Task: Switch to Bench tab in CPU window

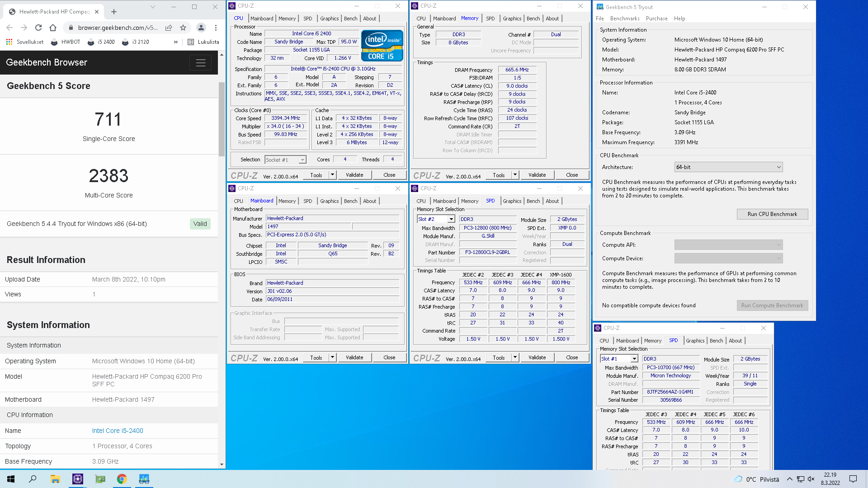Action: pos(350,19)
